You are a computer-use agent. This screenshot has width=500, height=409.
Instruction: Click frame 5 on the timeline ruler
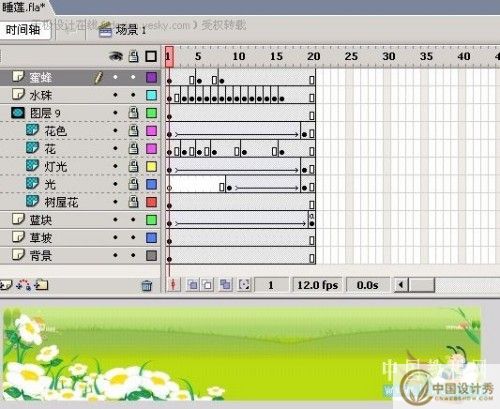click(x=198, y=56)
